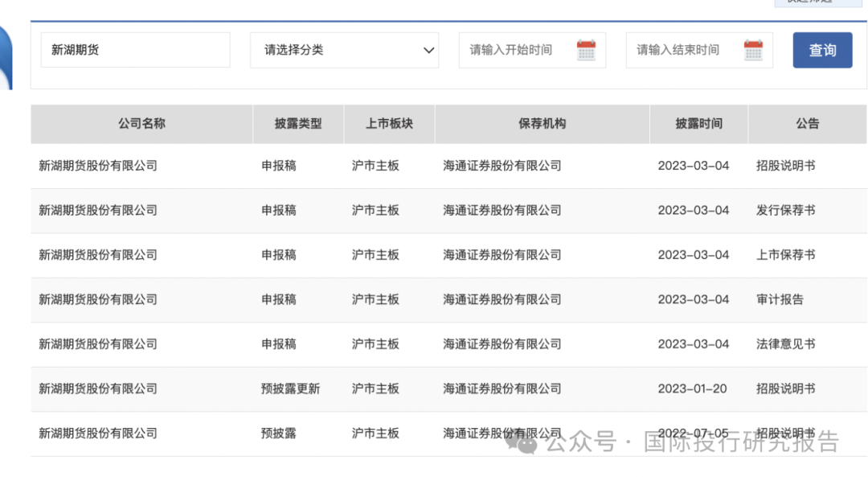The width and height of the screenshot is (868, 477).
Task: Click company name in the 审计报告 row
Action: click(x=98, y=299)
